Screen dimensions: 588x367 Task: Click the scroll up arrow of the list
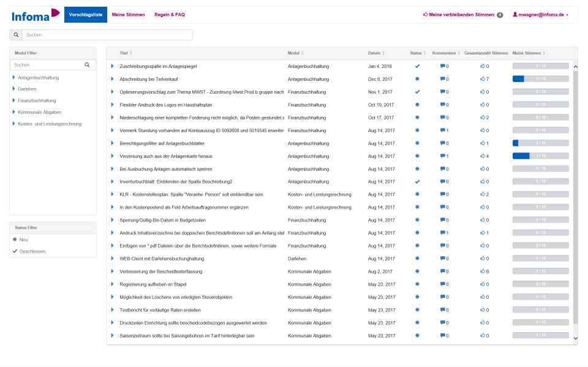(x=576, y=67)
